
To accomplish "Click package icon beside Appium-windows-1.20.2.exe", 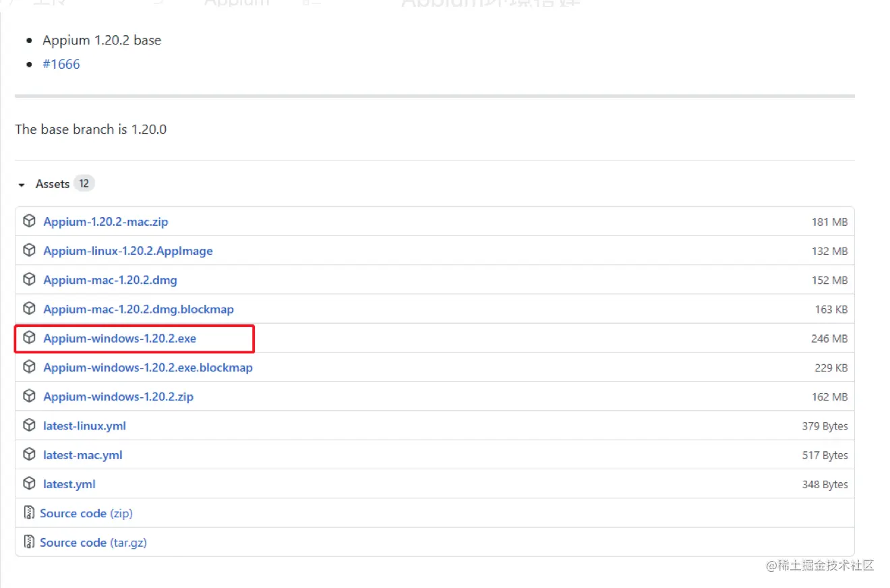I will [29, 337].
